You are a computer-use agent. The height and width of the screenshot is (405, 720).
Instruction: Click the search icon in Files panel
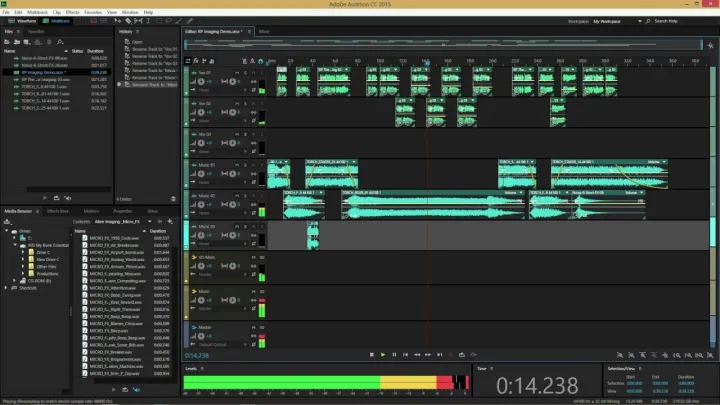[x=60, y=42]
